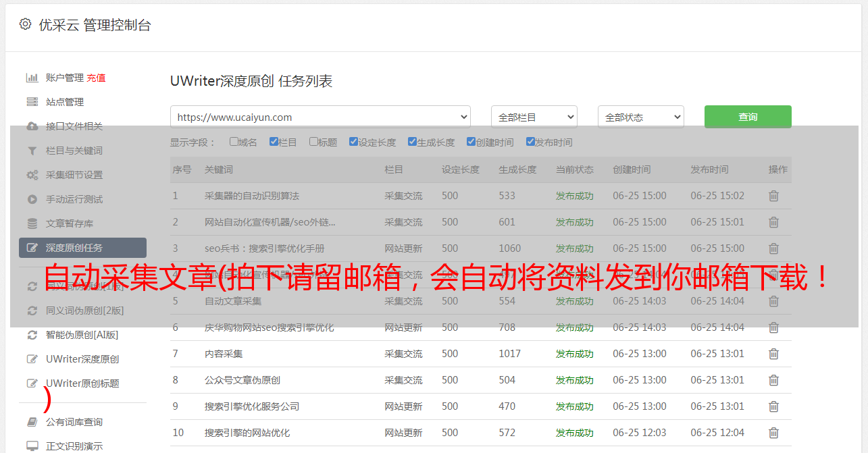
Task: Click the red 充值 link
Action: pos(96,78)
